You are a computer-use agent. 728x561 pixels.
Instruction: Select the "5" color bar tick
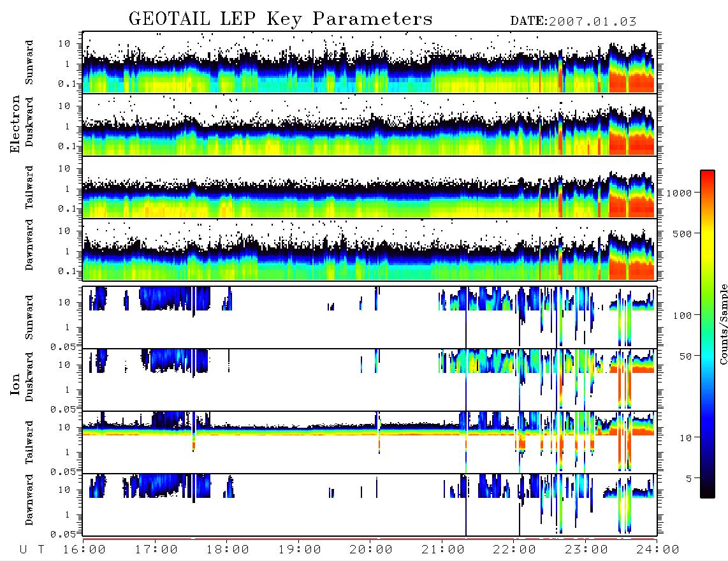coord(689,478)
